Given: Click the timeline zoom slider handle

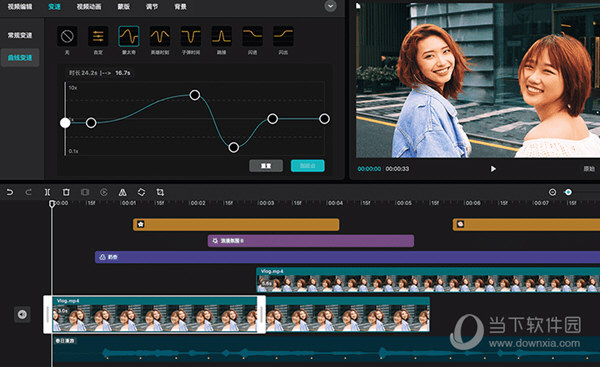Looking at the screenshot, I should (x=568, y=192).
